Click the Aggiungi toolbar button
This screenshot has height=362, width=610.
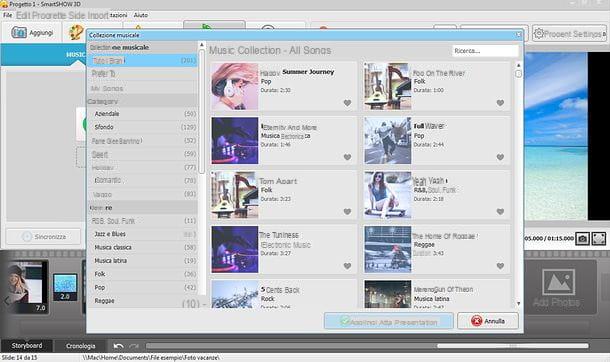[32, 33]
